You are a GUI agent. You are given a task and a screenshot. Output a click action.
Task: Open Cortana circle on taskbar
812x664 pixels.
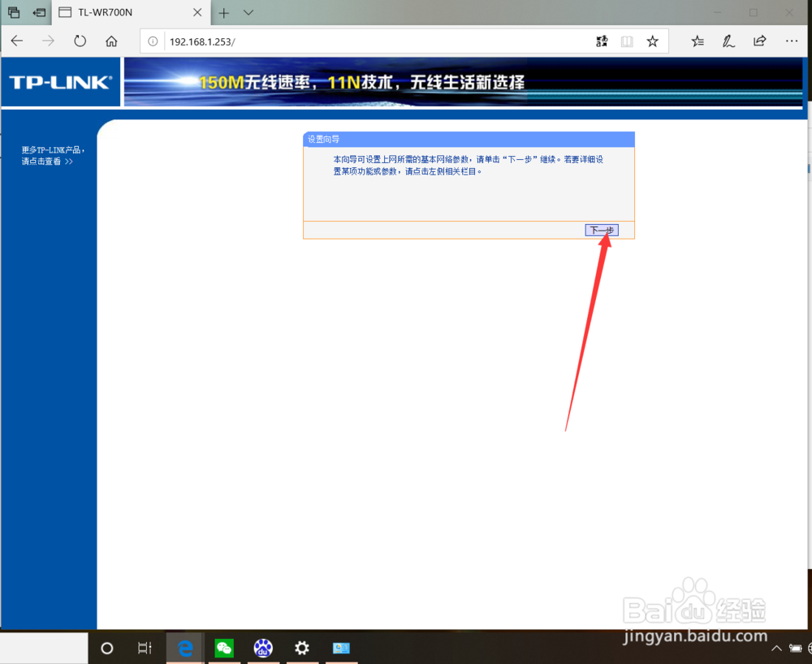click(106, 648)
